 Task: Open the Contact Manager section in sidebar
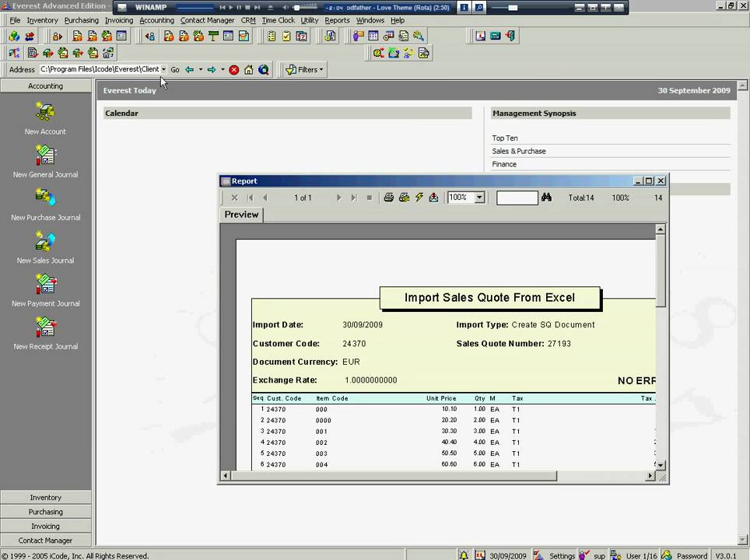(x=45, y=541)
